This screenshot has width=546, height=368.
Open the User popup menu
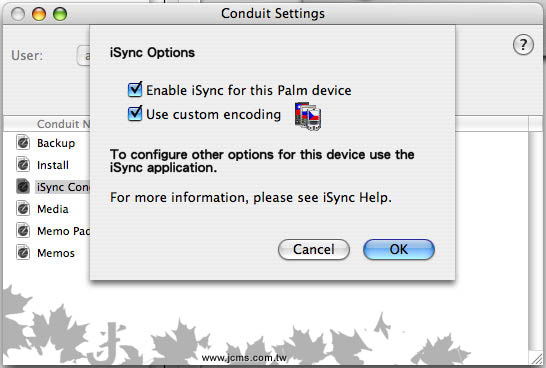coord(83,56)
